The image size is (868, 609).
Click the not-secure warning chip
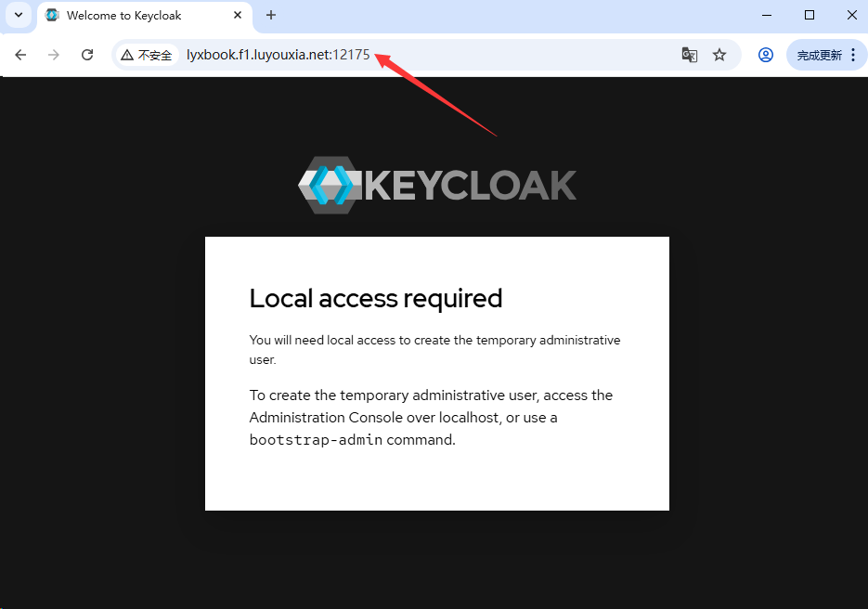148,55
